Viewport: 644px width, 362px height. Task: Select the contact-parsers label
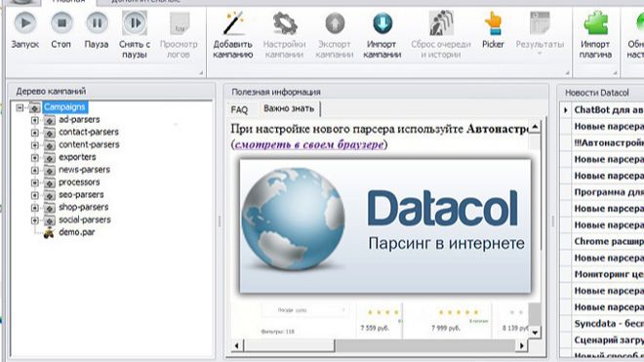89,132
